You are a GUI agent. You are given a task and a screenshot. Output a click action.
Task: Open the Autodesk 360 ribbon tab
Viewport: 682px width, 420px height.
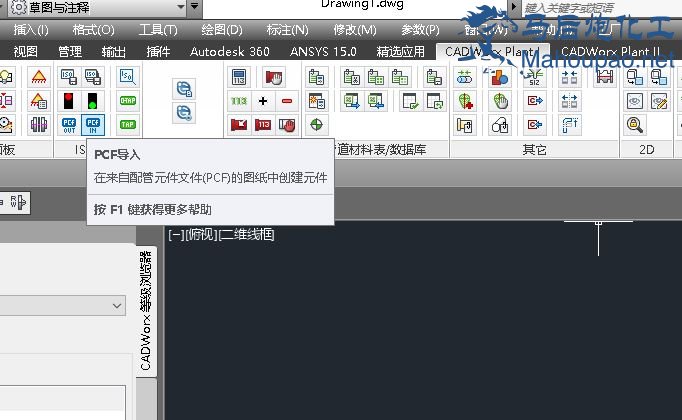click(x=229, y=51)
